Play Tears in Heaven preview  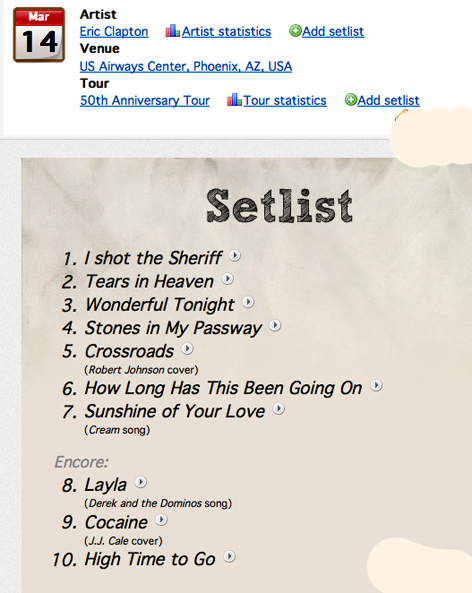(227, 279)
